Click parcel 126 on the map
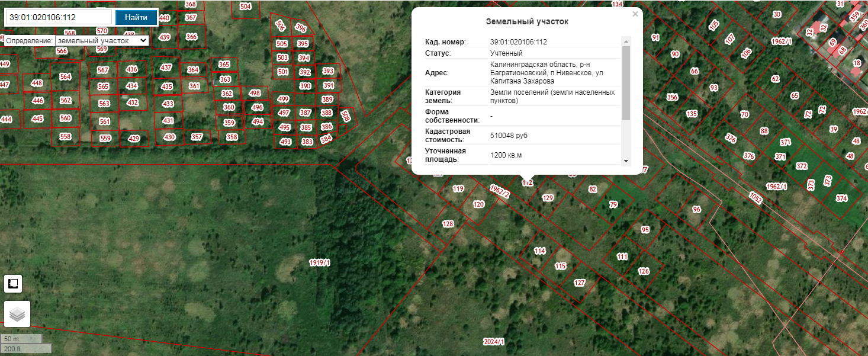This screenshot has height=356, width=868. click(644, 271)
